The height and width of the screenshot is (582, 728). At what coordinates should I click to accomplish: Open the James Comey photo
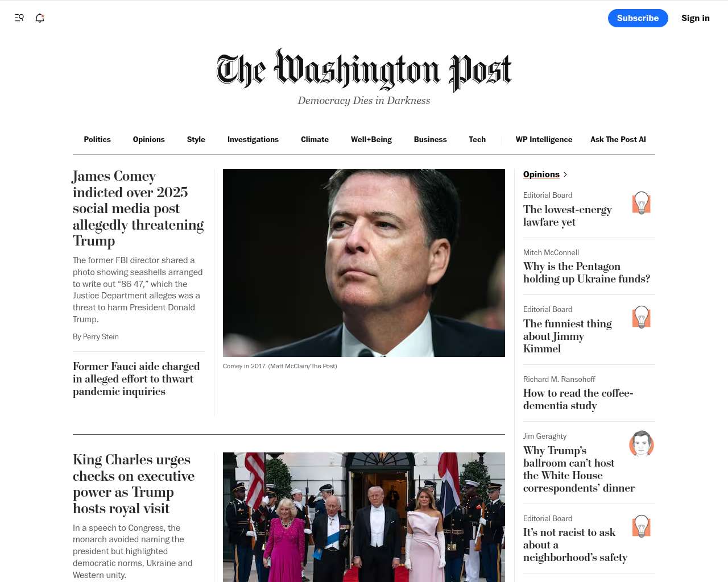click(364, 263)
